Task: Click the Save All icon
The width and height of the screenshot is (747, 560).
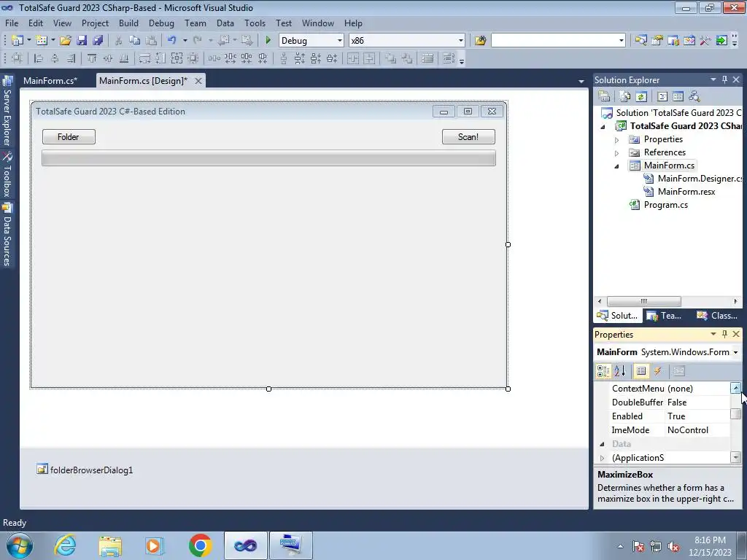Action: tap(98, 41)
